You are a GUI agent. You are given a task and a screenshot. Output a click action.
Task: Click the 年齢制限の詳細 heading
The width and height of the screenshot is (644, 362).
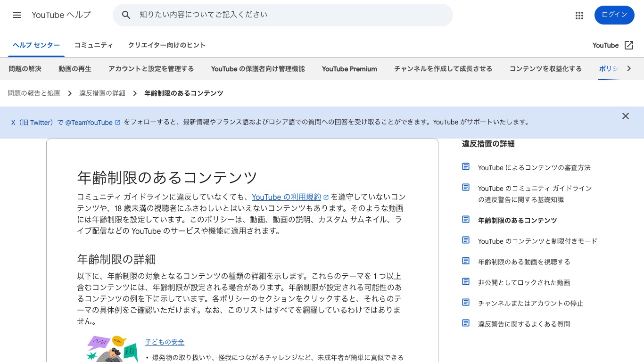pos(116,259)
